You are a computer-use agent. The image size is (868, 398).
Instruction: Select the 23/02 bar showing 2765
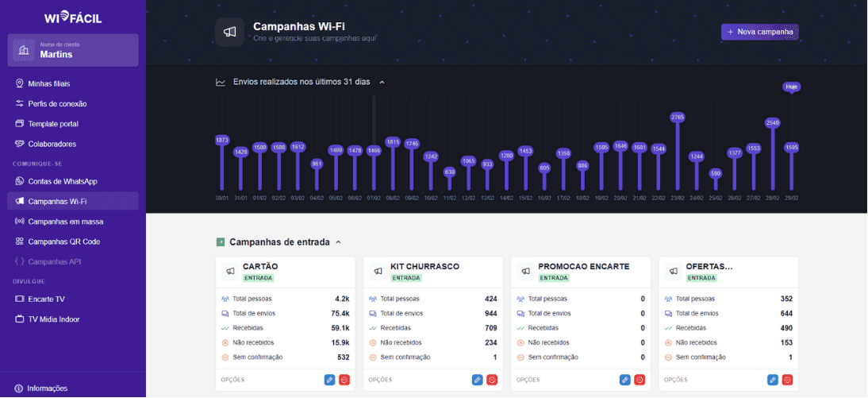tap(678, 153)
